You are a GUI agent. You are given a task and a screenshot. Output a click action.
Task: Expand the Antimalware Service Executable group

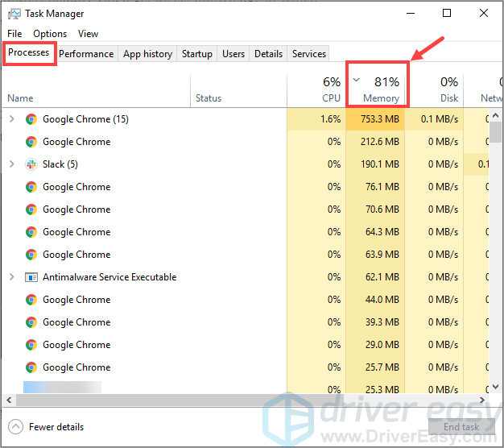(x=12, y=277)
